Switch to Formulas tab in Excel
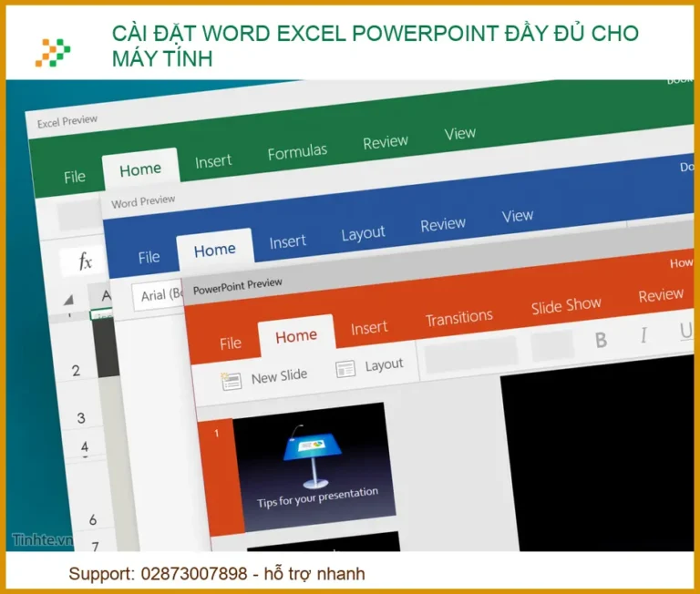 tap(297, 152)
